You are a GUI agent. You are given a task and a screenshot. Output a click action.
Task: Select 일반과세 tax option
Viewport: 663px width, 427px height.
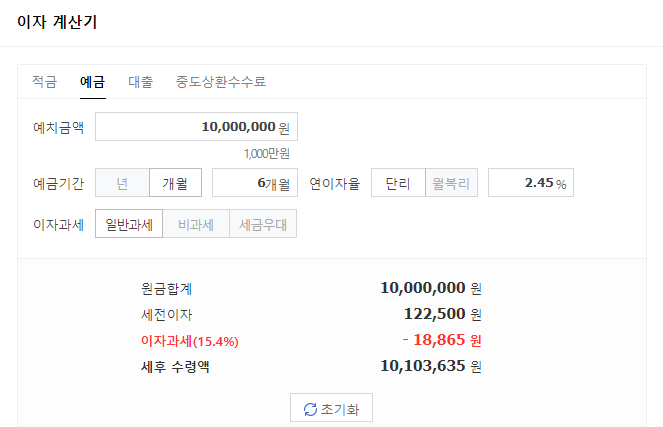pyautogui.click(x=129, y=224)
